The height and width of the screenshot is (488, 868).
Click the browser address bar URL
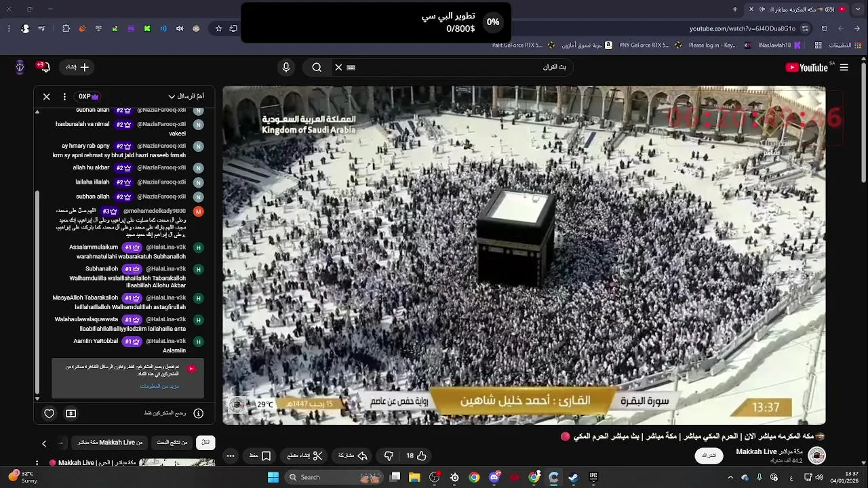click(x=742, y=28)
